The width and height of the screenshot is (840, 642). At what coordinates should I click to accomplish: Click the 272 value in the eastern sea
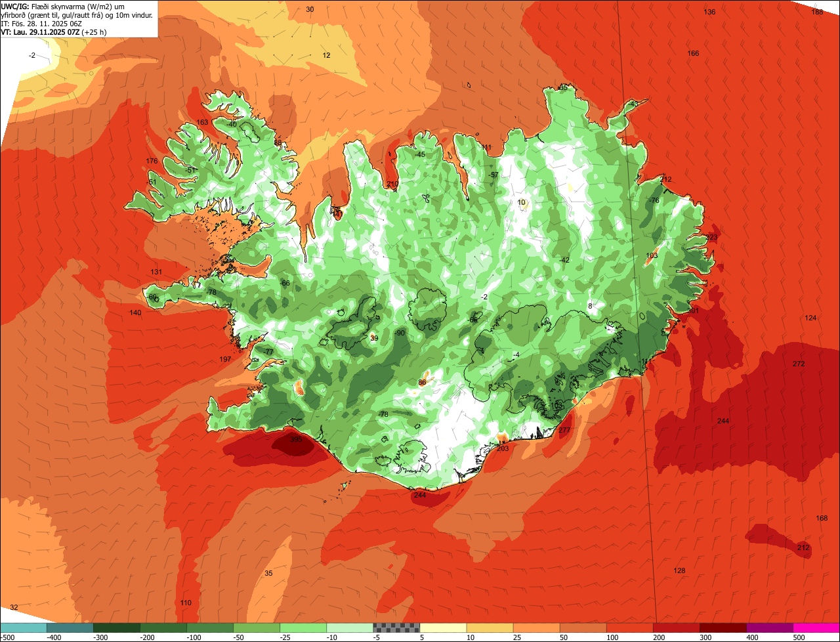[x=799, y=364]
